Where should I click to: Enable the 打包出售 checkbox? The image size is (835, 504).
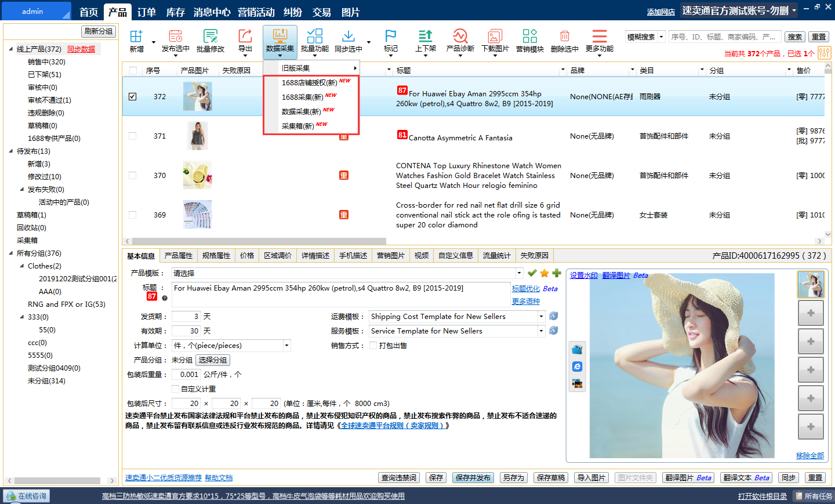pos(373,345)
